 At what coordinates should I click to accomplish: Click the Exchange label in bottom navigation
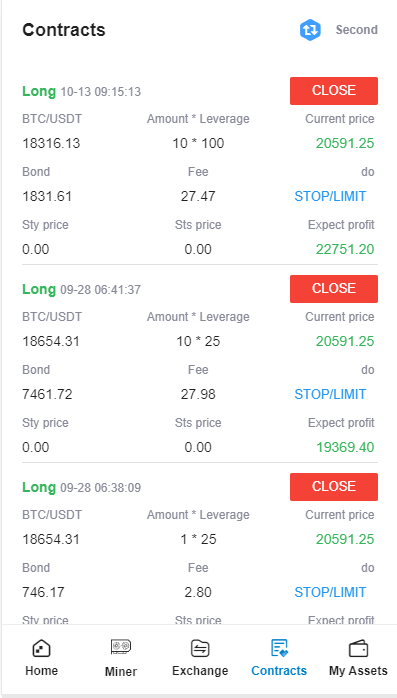200,671
